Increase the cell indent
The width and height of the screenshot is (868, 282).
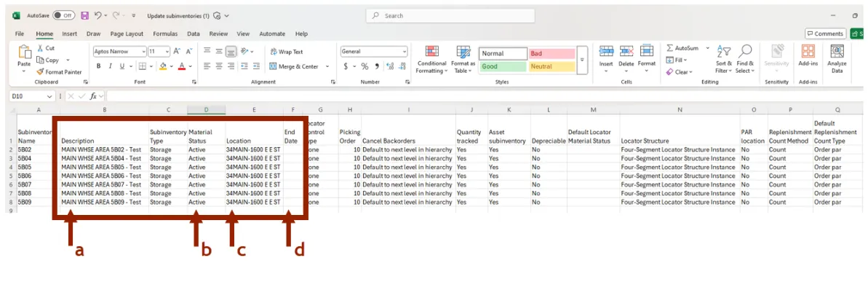[256, 66]
